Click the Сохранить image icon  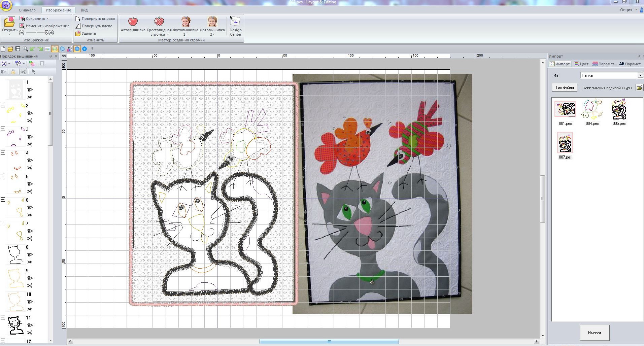click(22, 19)
